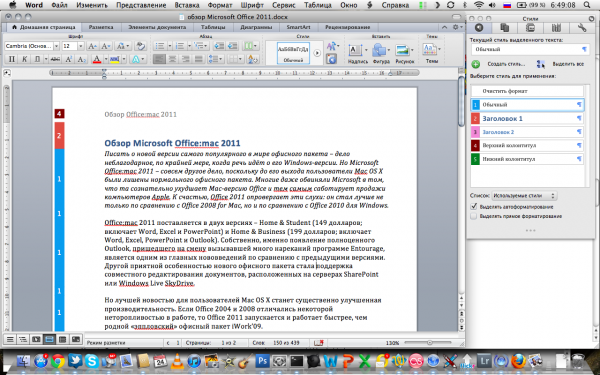
Task: Click the bulleted list button
Action: coord(160,46)
